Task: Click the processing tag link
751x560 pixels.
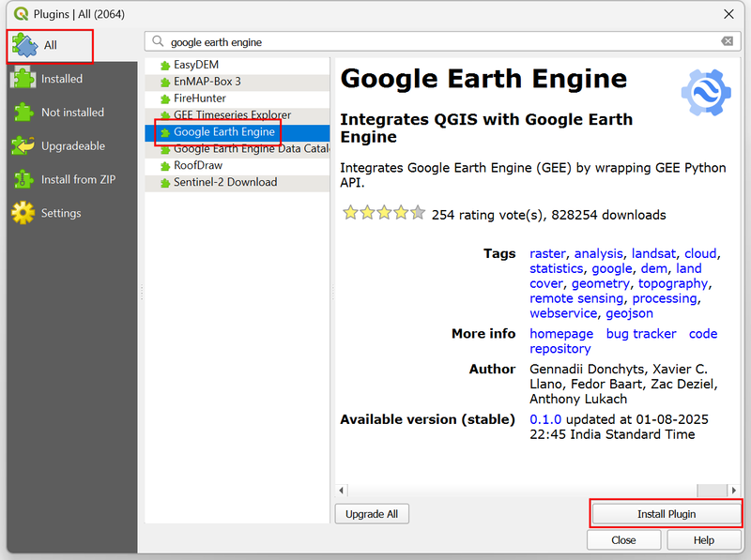Action: tap(665, 298)
